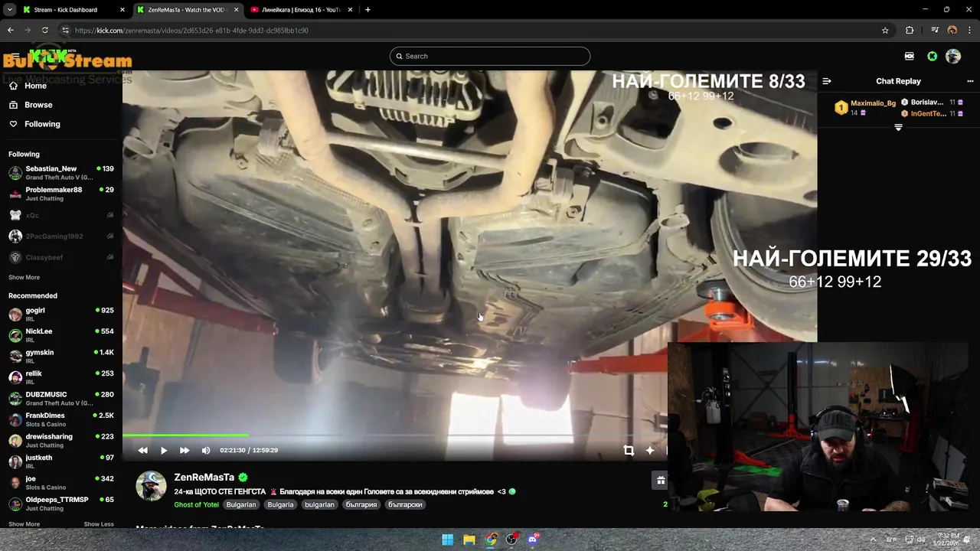Open Browse in Kick sidebar
The height and width of the screenshot is (551, 980).
(31, 105)
